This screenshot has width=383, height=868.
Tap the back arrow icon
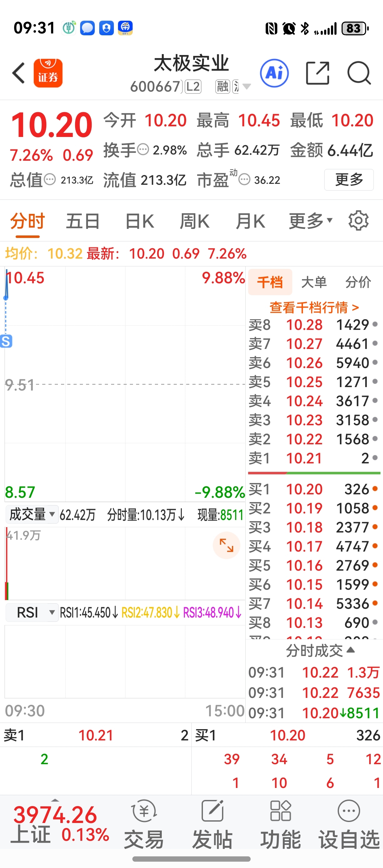click(18, 73)
